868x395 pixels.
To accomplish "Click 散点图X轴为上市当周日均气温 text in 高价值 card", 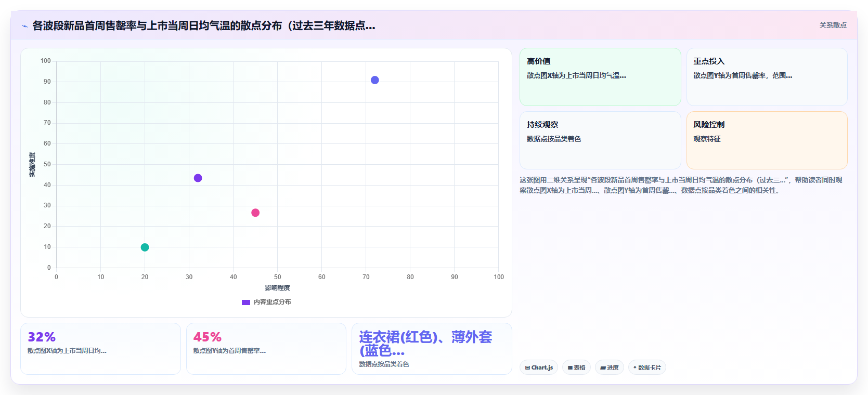I will [576, 75].
